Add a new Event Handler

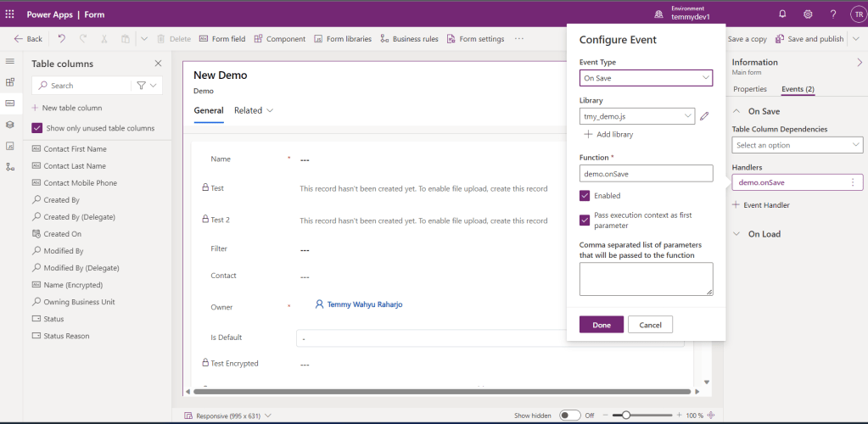tap(761, 205)
